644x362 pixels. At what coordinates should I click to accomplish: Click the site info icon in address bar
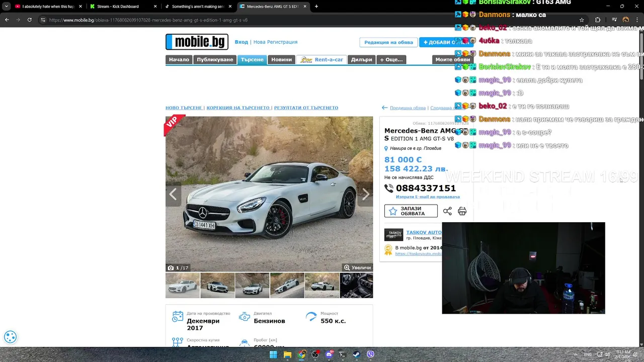pos(43,20)
